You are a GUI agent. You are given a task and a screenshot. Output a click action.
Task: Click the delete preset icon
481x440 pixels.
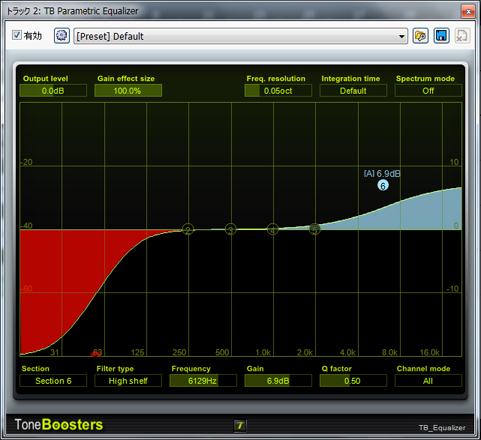(x=462, y=36)
